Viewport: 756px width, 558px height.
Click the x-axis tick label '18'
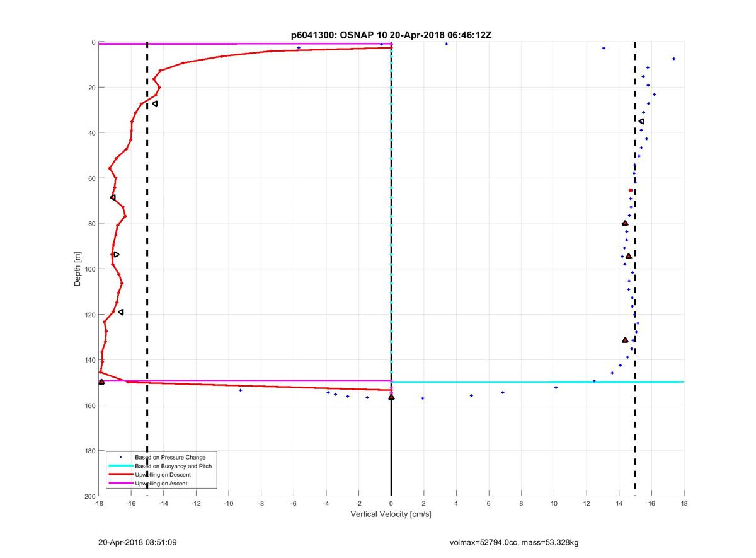684,504
